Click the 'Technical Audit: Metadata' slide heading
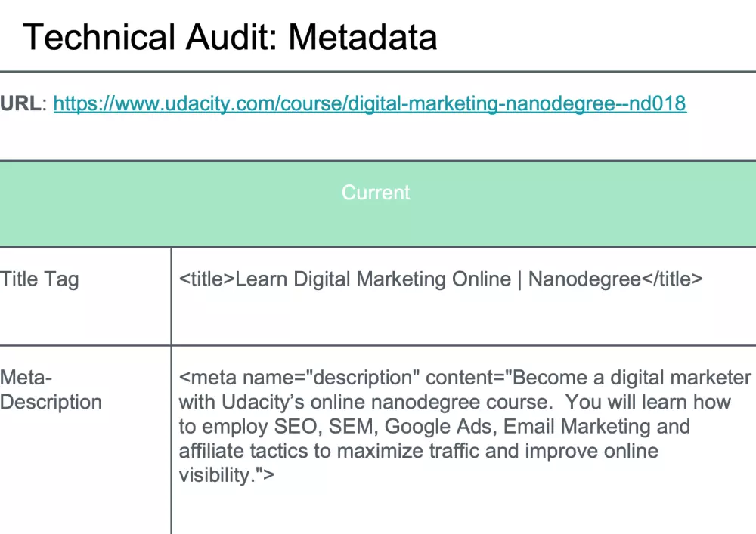The width and height of the screenshot is (756, 534). click(x=230, y=36)
